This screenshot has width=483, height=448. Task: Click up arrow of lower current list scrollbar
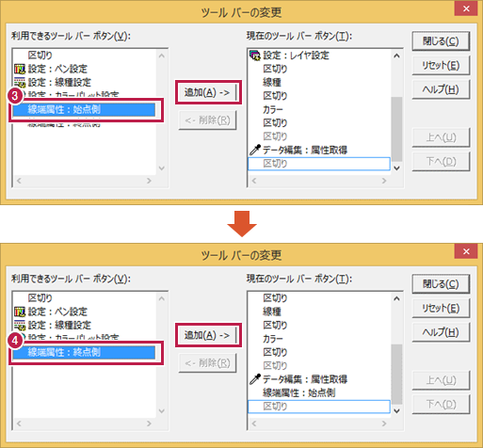(x=396, y=298)
